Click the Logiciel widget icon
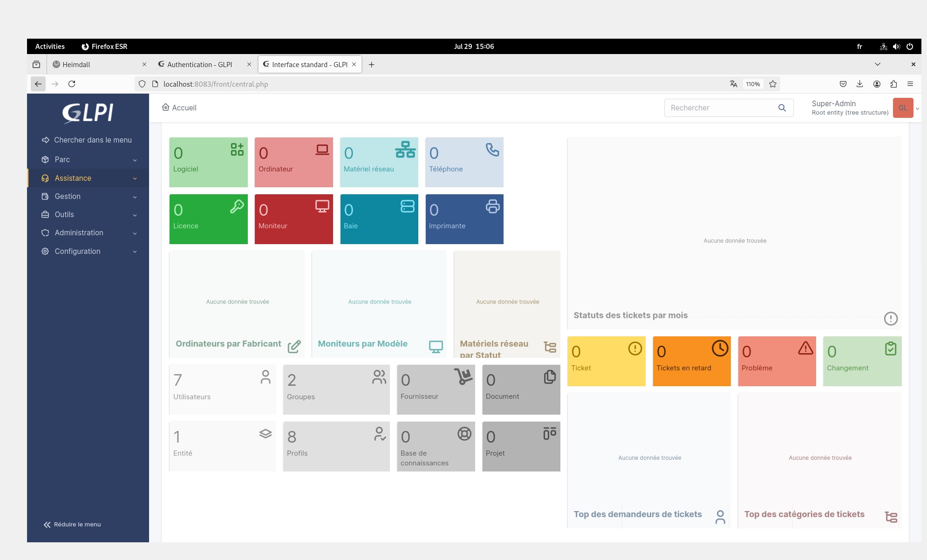Image resolution: width=927 pixels, height=560 pixels. point(237,149)
